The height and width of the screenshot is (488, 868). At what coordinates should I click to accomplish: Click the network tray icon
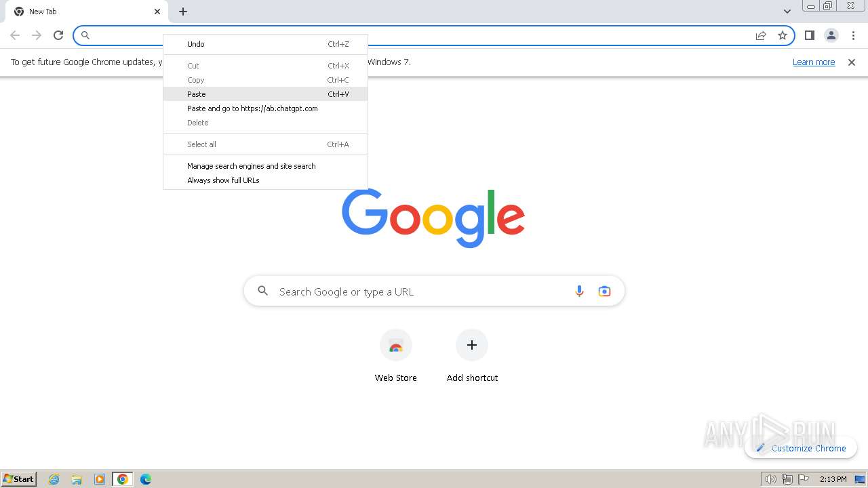787,479
